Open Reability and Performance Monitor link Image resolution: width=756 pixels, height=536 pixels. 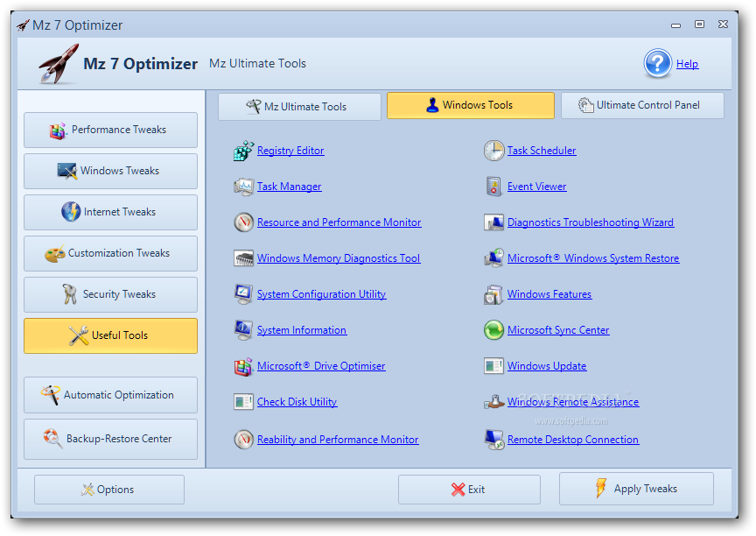click(x=338, y=440)
